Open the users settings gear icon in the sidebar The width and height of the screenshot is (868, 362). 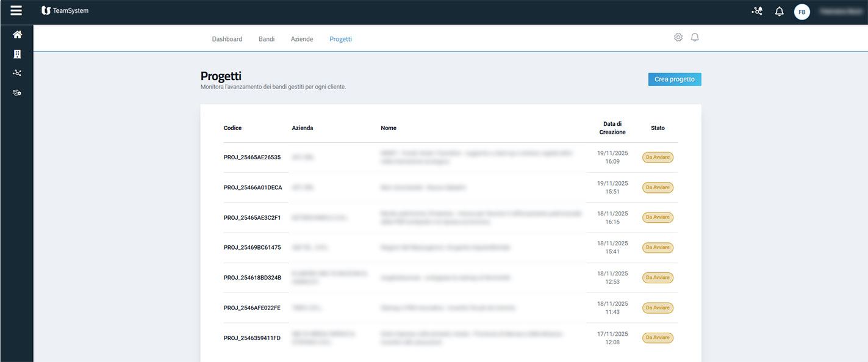(17, 93)
